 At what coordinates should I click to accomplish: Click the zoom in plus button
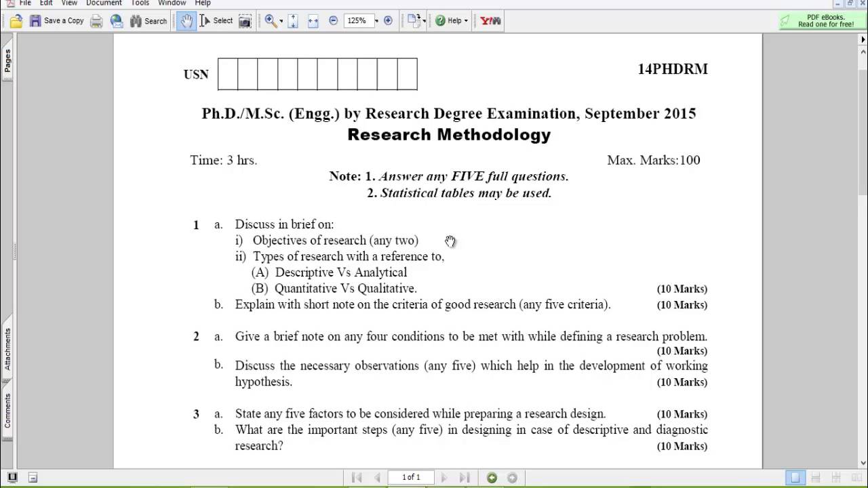point(388,21)
